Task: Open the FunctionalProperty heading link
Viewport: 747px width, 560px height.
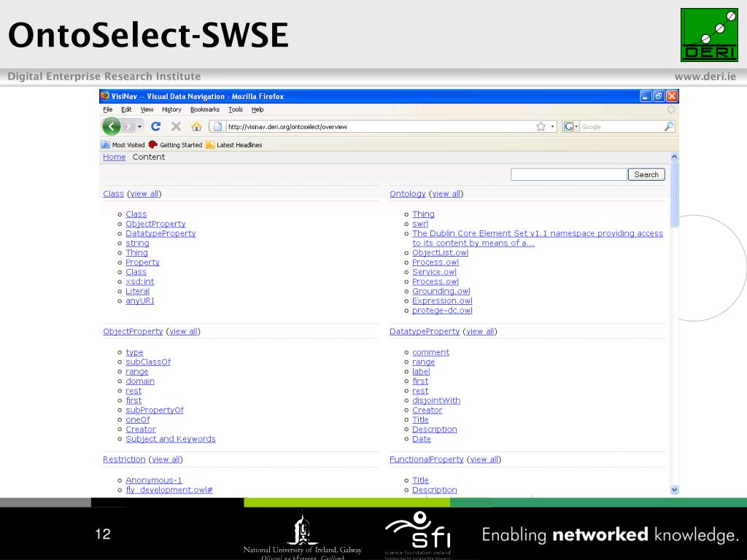Action: pyautogui.click(x=426, y=459)
